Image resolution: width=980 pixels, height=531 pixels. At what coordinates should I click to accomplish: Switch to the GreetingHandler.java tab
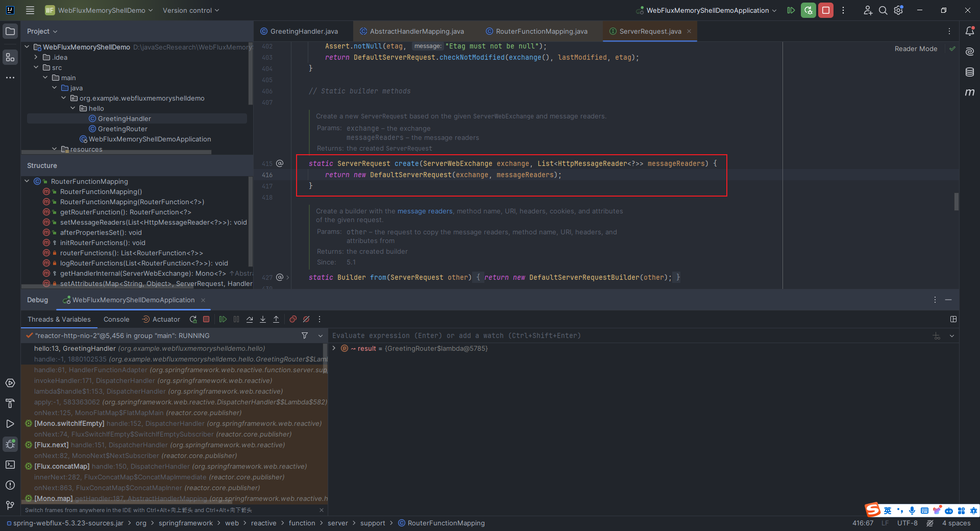pos(303,31)
